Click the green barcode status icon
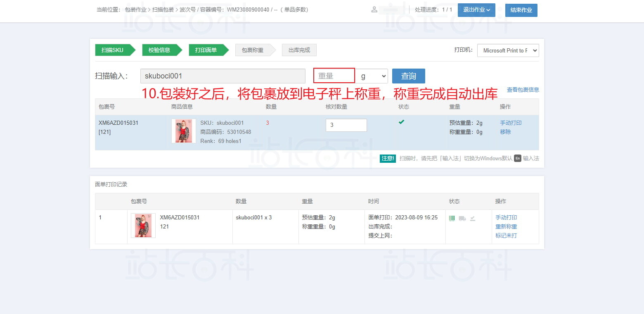 tap(452, 218)
